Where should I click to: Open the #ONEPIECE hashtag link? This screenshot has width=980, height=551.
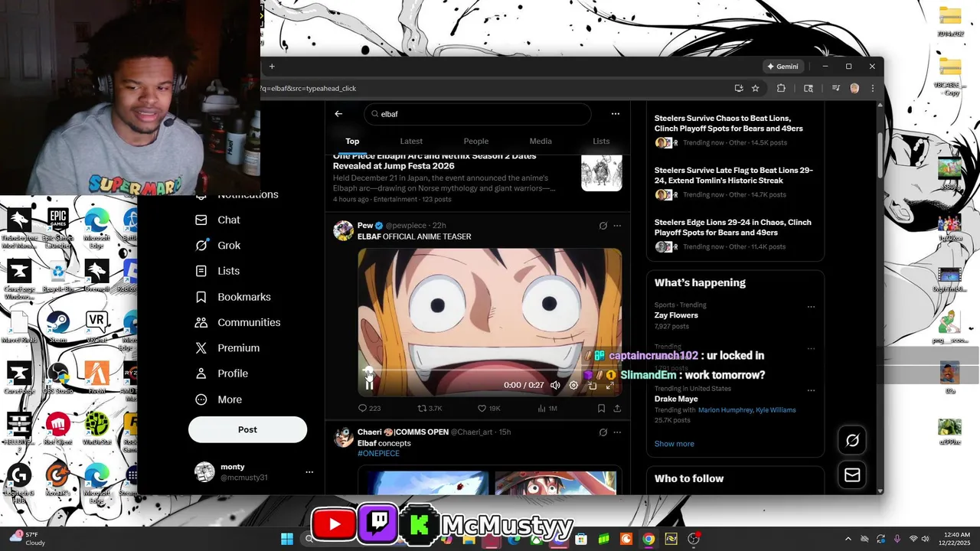(378, 454)
